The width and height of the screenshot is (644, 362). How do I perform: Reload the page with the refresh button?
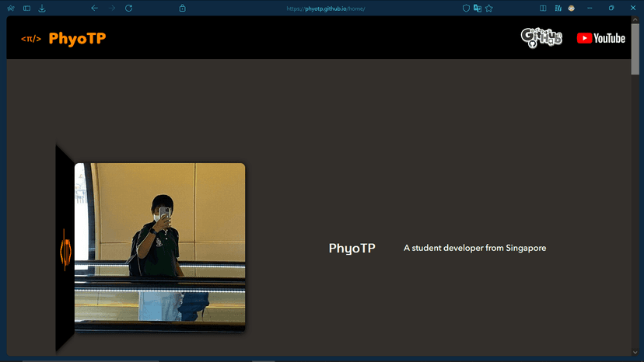point(128,8)
